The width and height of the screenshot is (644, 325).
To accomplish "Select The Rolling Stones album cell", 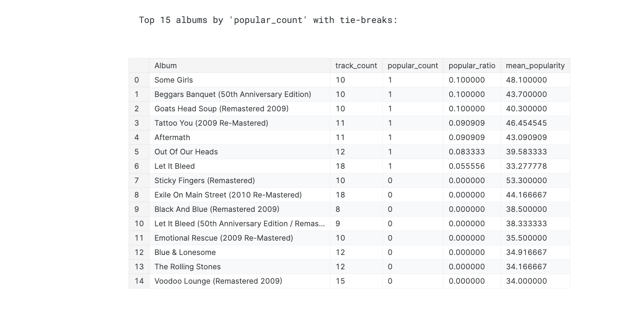I will pyautogui.click(x=187, y=267).
